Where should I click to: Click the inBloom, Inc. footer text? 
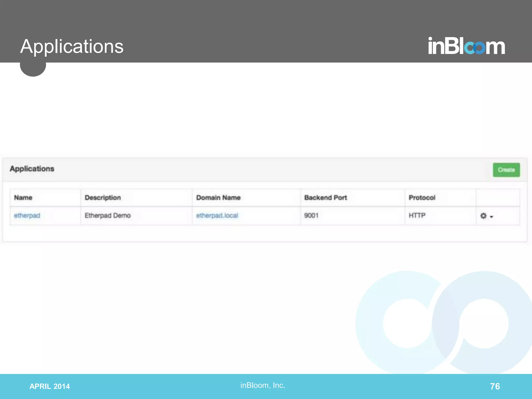click(263, 385)
